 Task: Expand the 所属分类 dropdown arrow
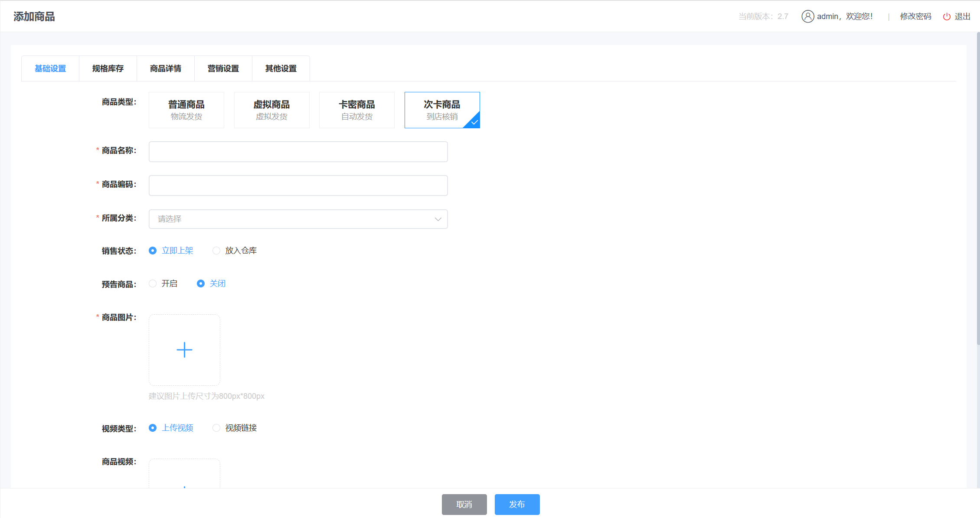coord(438,219)
